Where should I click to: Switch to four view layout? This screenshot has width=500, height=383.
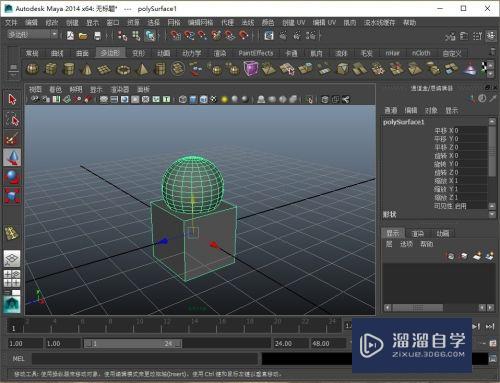click(x=12, y=278)
